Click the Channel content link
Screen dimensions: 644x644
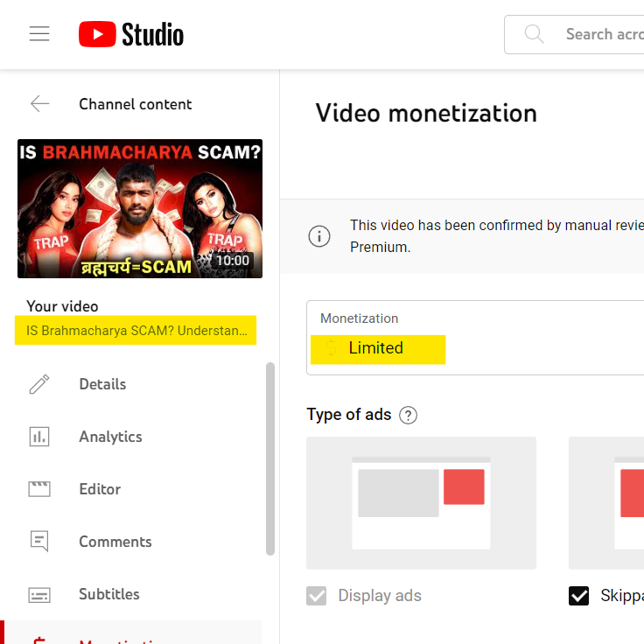click(135, 104)
